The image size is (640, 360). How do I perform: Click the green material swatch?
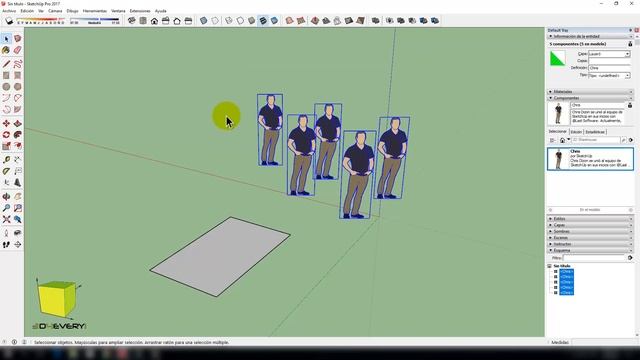coord(558,59)
